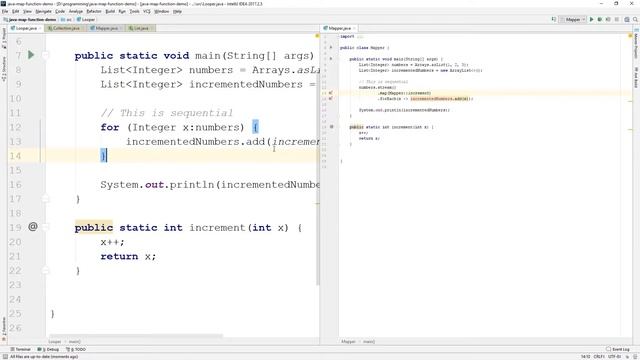Open the View menu
Screen dimensions: 640x360
tap(27, 11)
